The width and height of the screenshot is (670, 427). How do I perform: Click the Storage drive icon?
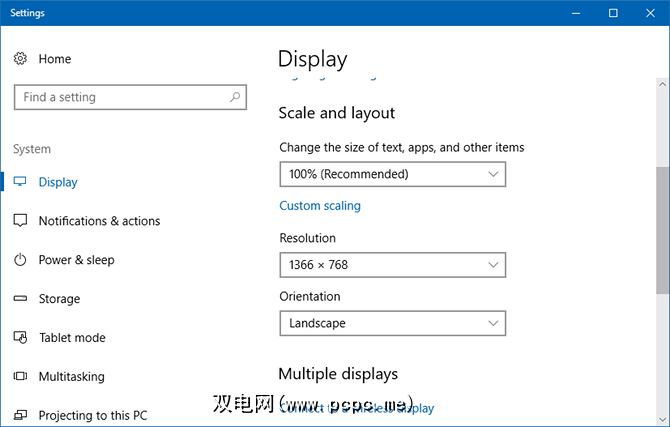point(20,299)
